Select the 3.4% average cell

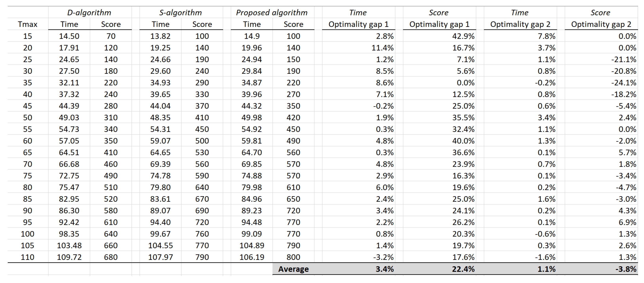point(384,269)
